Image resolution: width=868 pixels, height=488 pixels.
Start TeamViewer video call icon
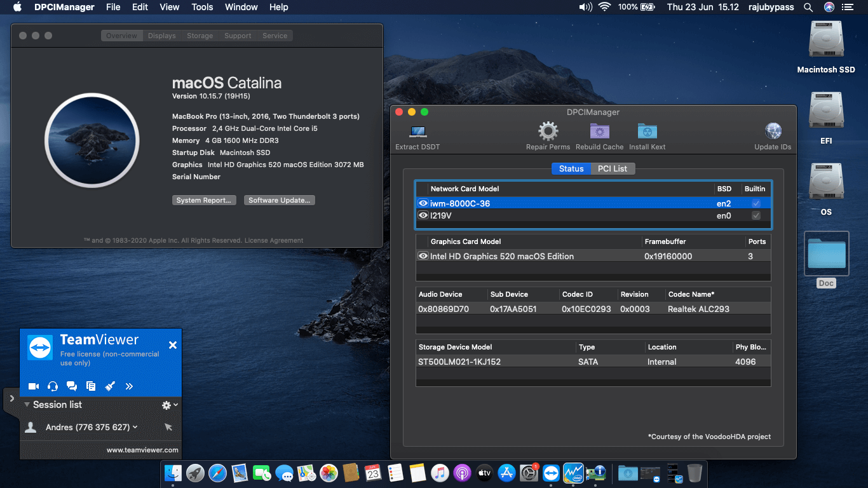pos(34,386)
